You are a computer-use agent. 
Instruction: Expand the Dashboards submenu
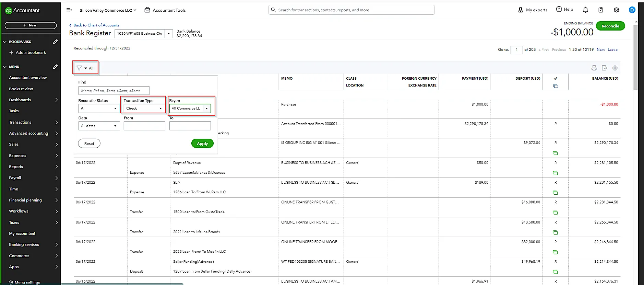tap(57, 100)
